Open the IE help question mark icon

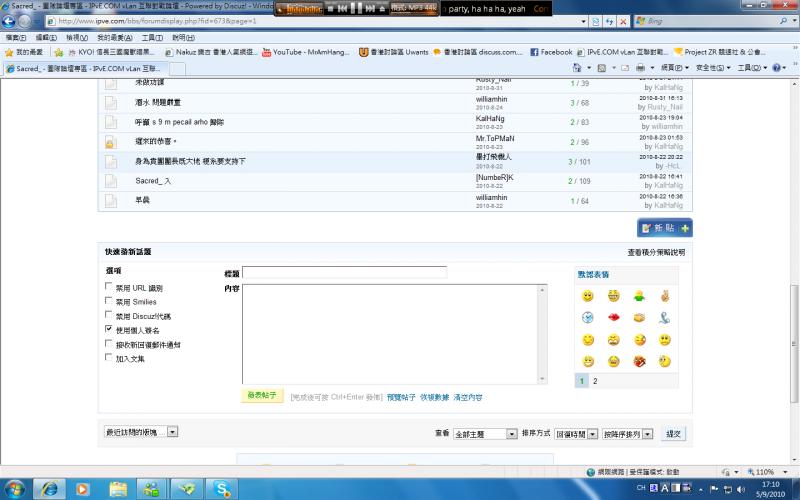[777, 68]
